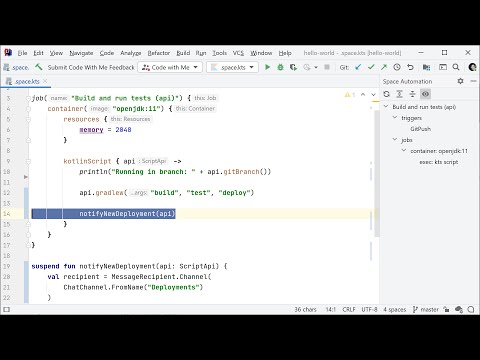Update project with blue Git arrow
Screen dimensions: 480x360
(358, 67)
